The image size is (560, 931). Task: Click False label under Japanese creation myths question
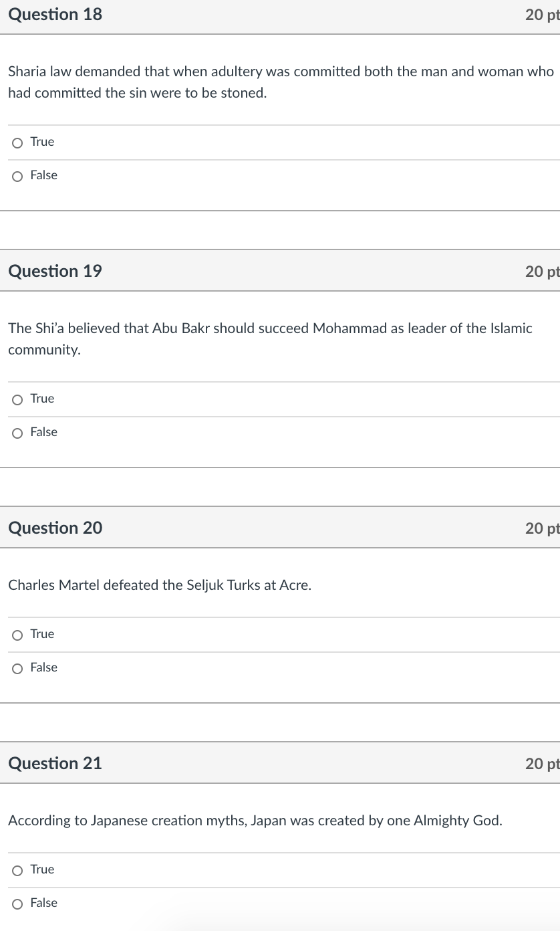(x=44, y=903)
